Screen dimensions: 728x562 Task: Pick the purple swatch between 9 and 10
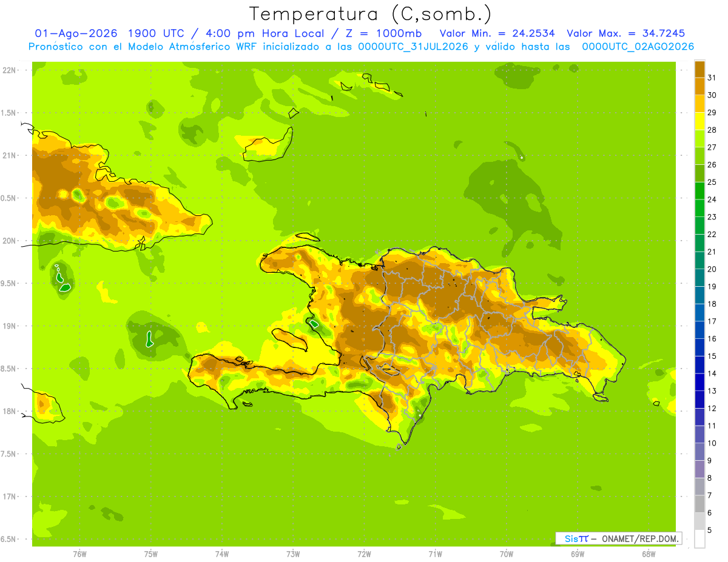tap(699, 452)
